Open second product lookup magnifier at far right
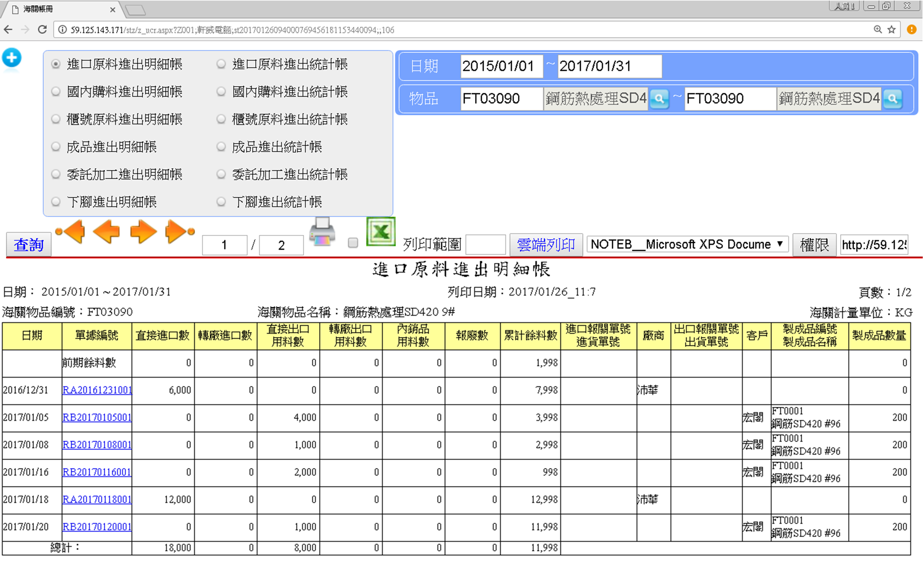The width and height of the screenshot is (924, 563). [x=893, y=99]
